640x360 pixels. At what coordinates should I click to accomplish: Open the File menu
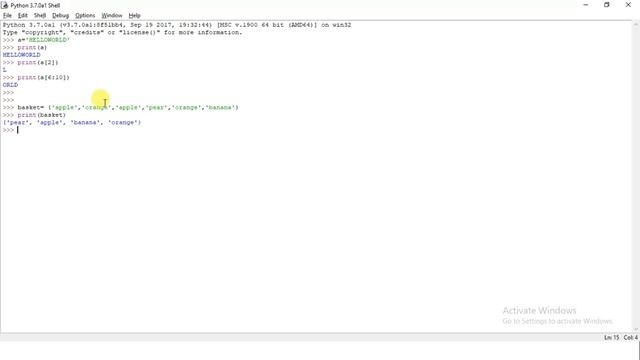7,16
